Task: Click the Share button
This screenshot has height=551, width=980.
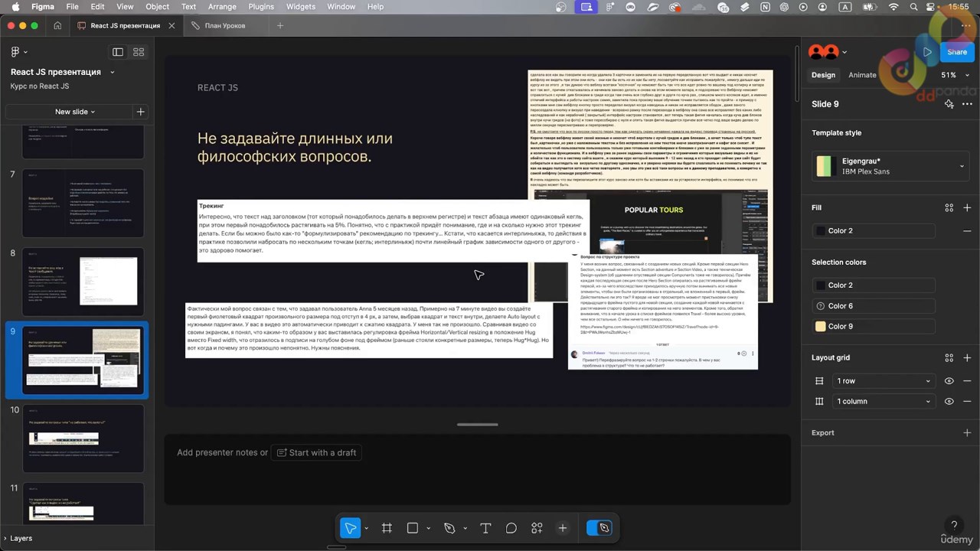Action: [957, 52]
